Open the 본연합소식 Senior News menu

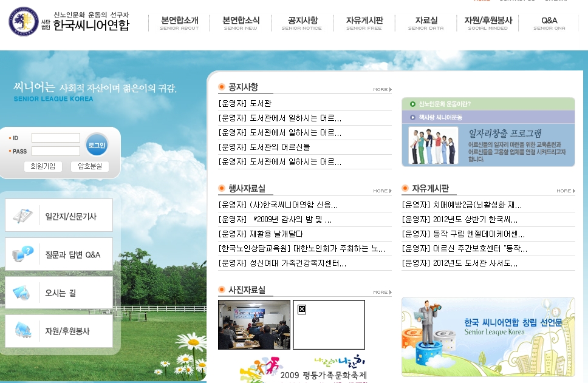[241, 23]
